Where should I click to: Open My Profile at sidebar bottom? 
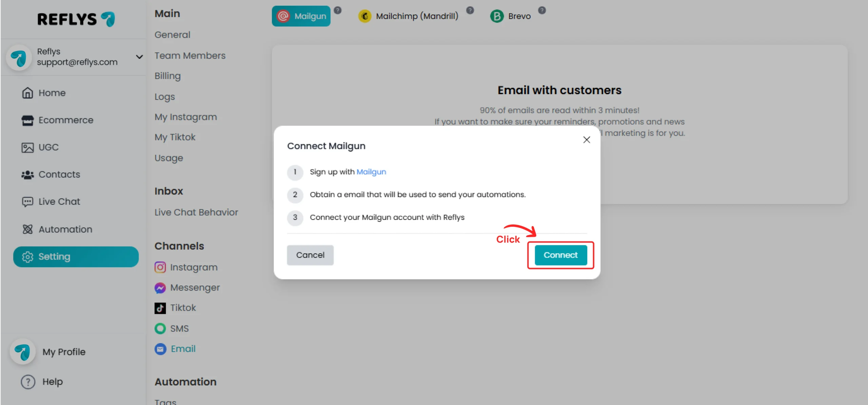coord(64,352)
